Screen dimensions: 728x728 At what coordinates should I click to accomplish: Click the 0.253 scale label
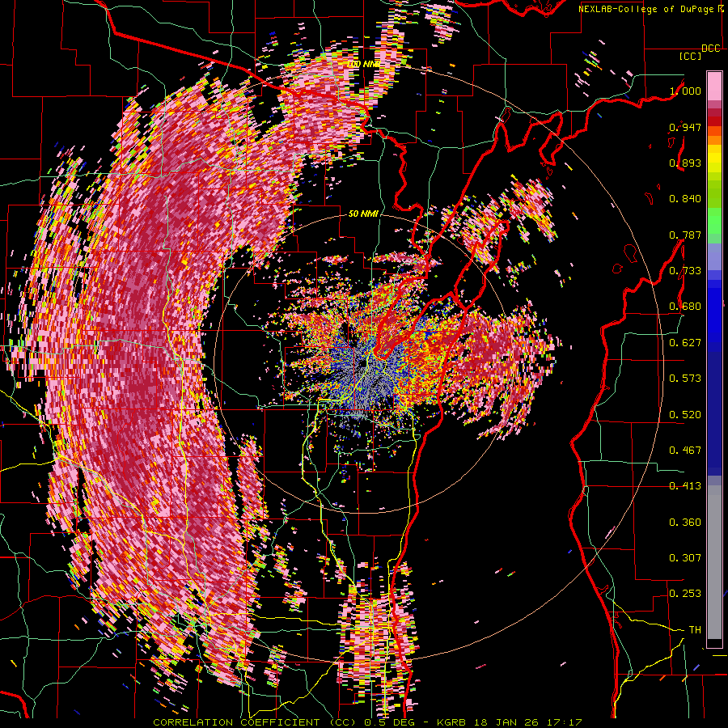click(x=685, y=594)
